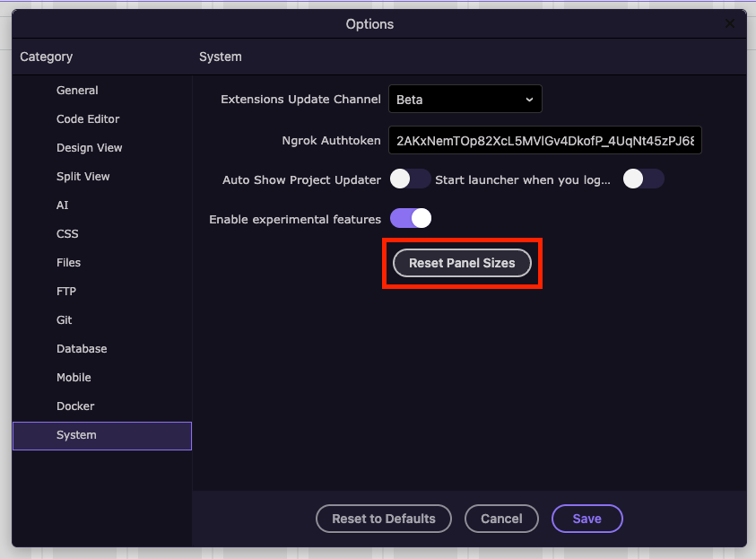The height and width of the screenshot is (559, 756).
Task: Click the Ngrok Authtoken input field
Action: click(545, 140)
